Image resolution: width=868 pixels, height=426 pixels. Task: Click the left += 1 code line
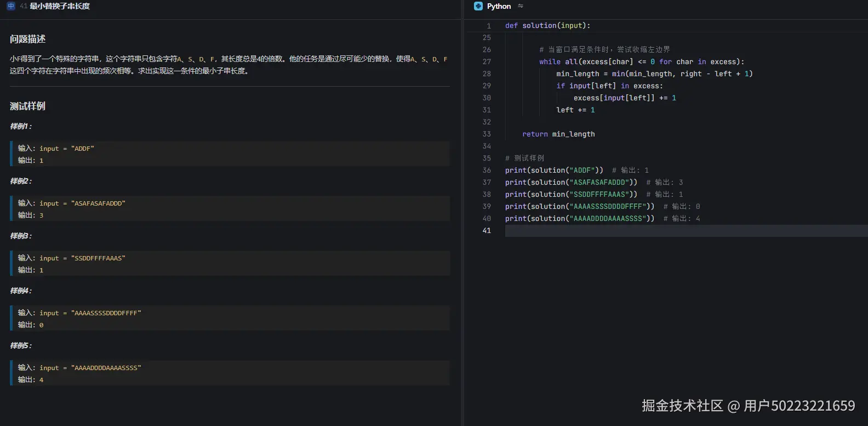coord(575,110)
